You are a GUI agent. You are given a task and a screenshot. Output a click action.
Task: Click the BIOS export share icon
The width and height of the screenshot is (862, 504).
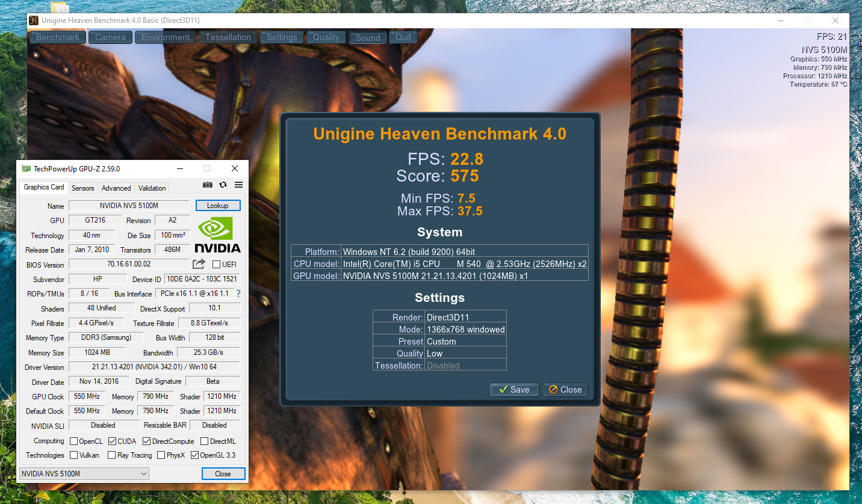[x=199, y=264]
